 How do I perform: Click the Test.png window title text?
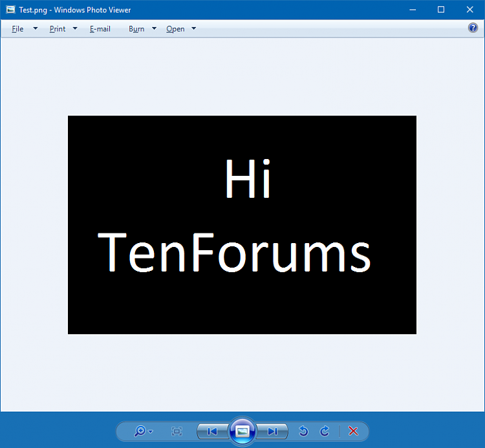pos(75,10)
